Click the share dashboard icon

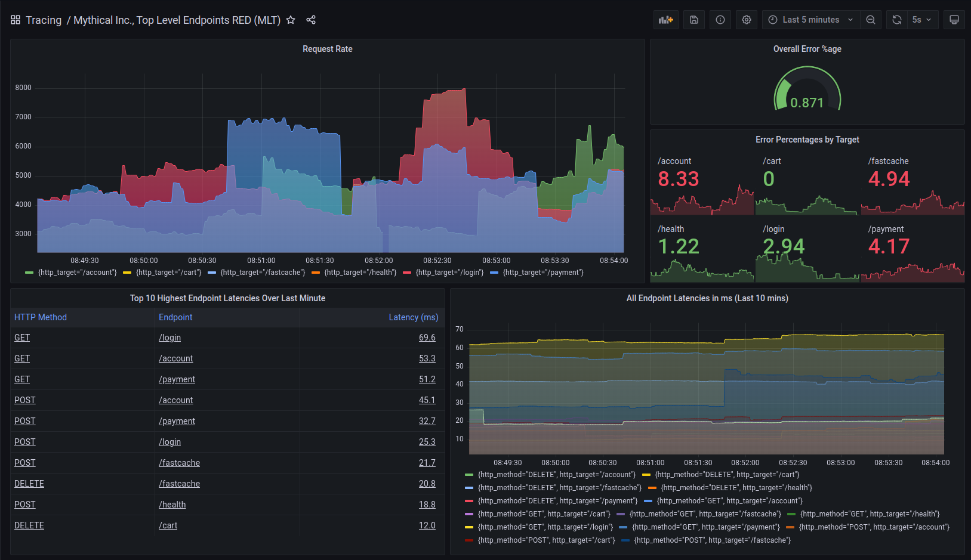(x=311, y=20)
